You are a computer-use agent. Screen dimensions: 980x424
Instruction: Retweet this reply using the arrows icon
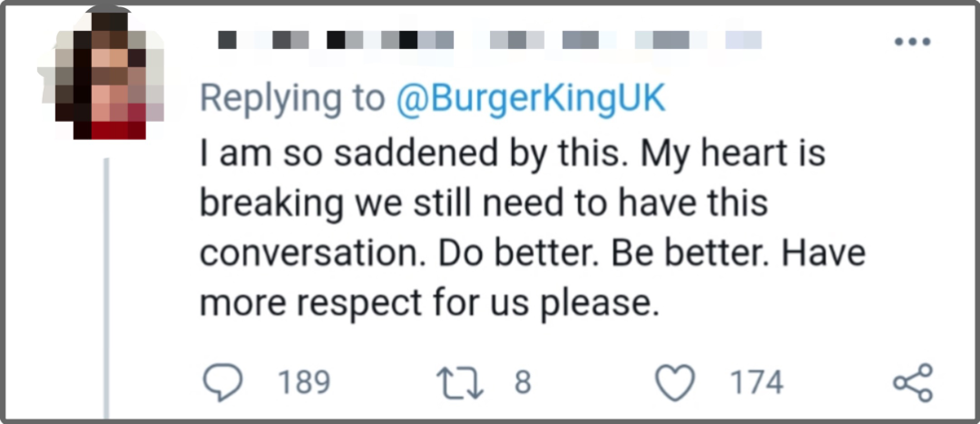click(461, 381)
